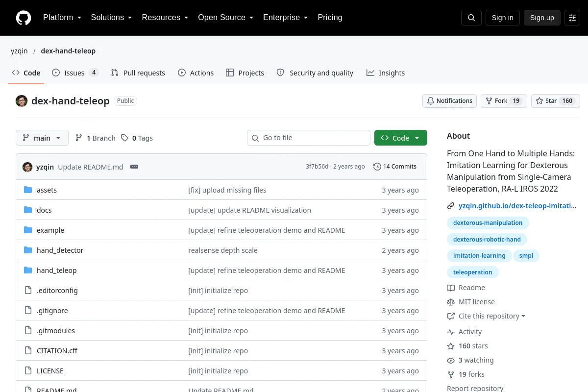Click the .editorconfig file icon
This screenshot has width=588, height=392.
(28, 291)
